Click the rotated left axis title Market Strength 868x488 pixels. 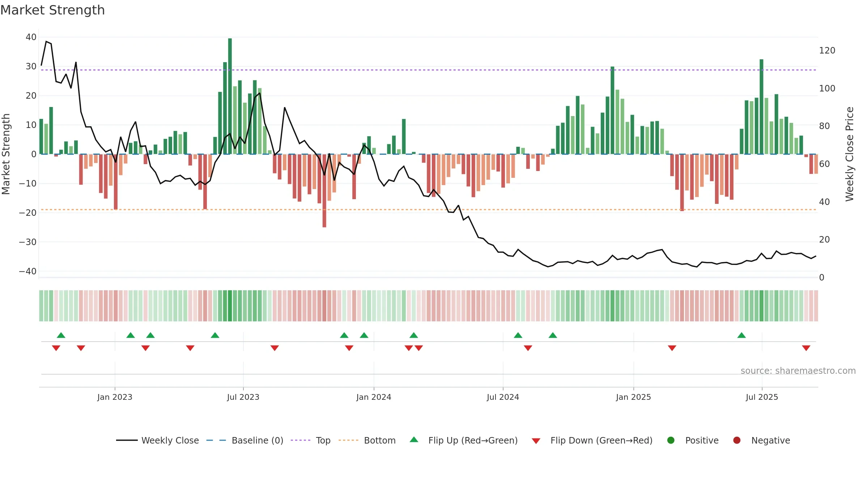point(6,154)
